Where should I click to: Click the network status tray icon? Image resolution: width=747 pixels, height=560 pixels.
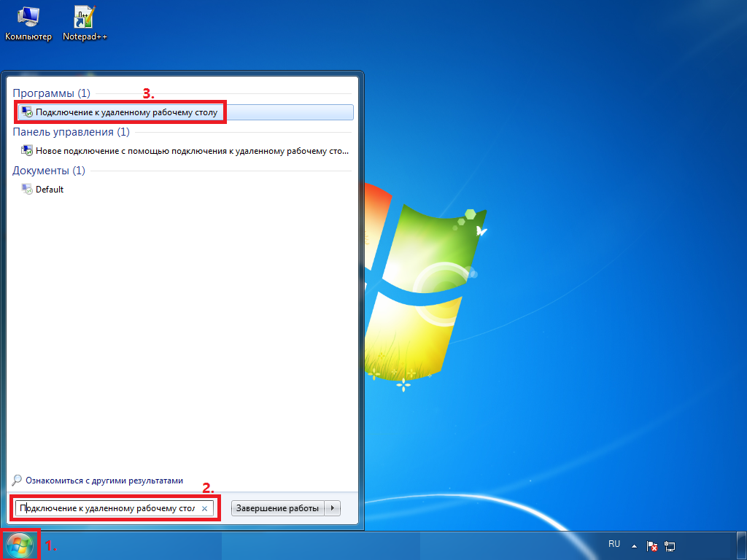pos(670,545)
